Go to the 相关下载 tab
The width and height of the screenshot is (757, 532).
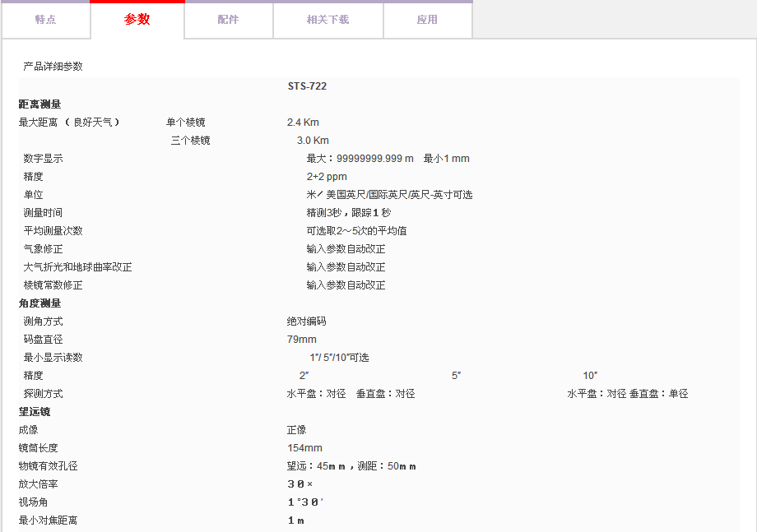[327, 20]
